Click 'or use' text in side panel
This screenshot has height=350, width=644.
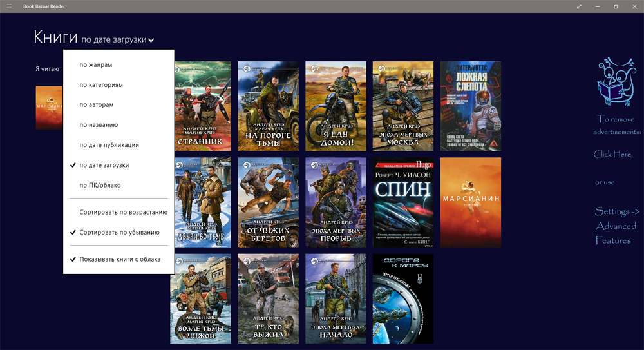click(605, 182)
